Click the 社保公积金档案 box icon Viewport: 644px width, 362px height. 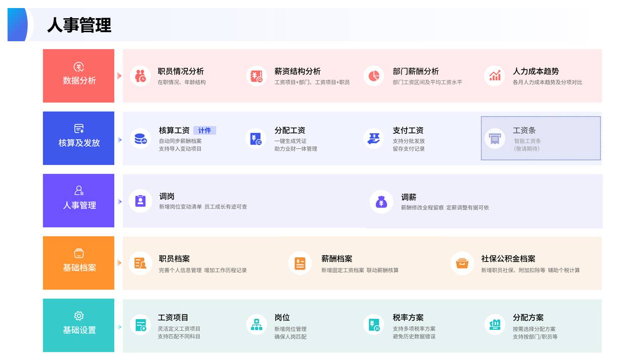[x=462, y=263]
